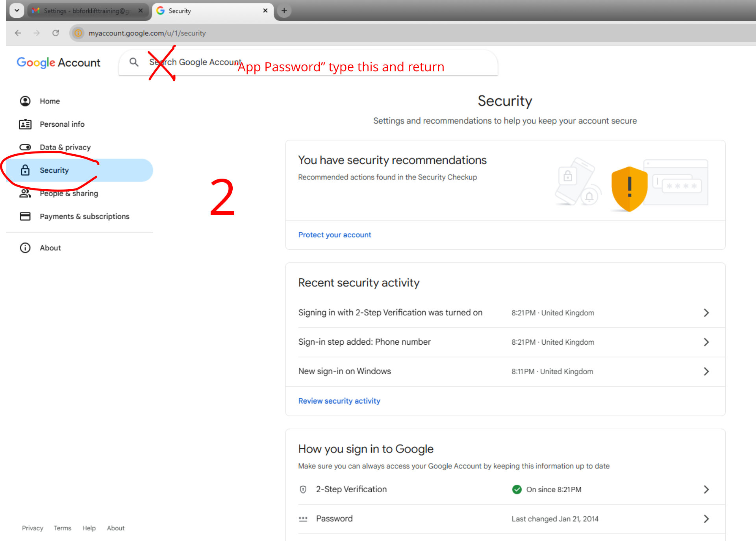Click the Personal info card icon

point(25,124)
